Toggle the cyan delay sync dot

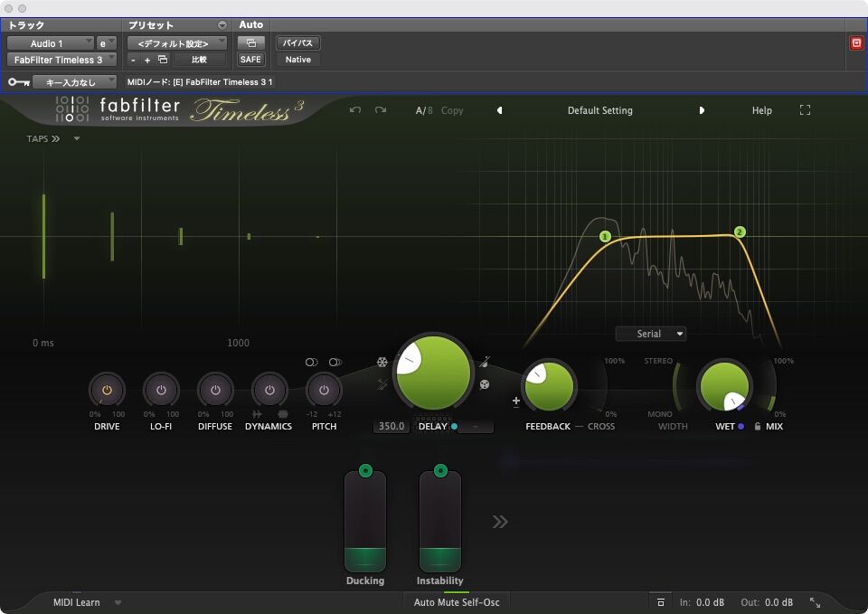(455, 426)
